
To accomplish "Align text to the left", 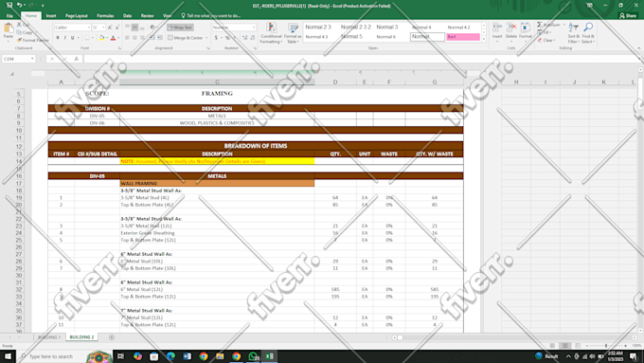I will tap(127, 38).
